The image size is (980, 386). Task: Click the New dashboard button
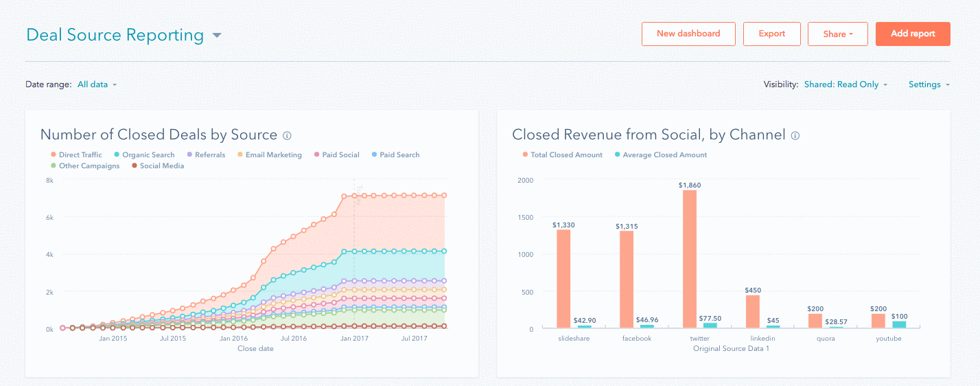[x=688, y=34]
